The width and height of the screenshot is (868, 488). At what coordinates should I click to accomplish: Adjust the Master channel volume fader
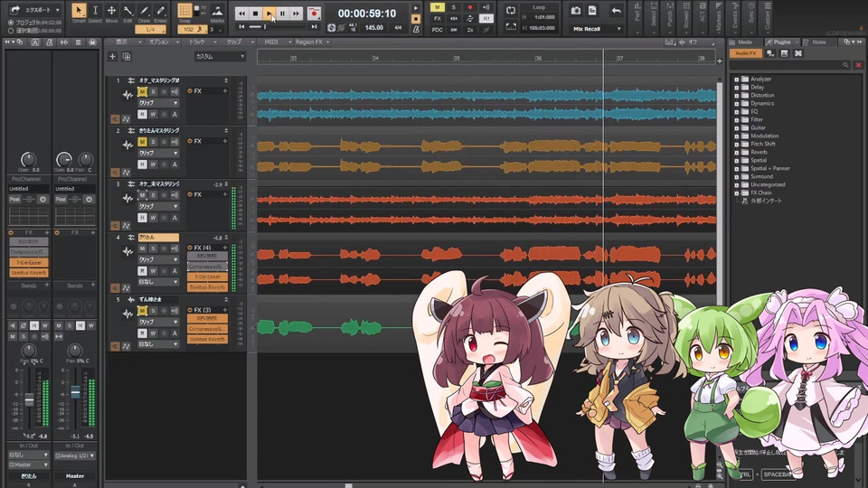[x=76, y=393]
